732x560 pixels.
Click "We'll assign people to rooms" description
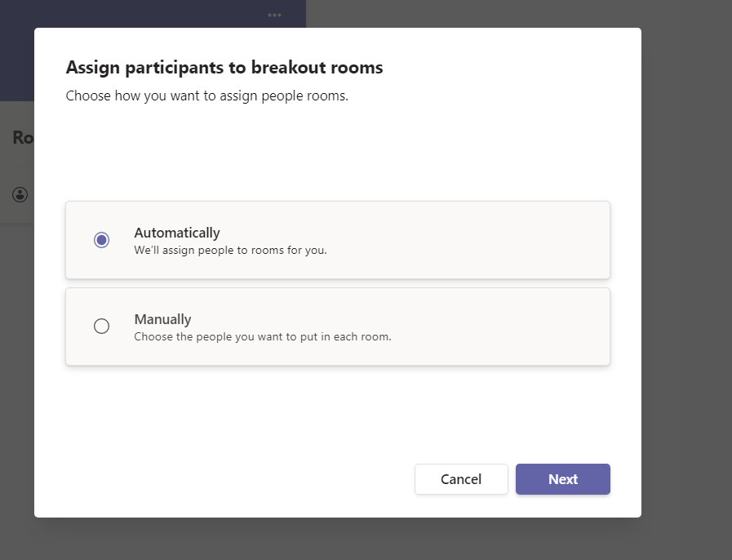tap(230, 251)
